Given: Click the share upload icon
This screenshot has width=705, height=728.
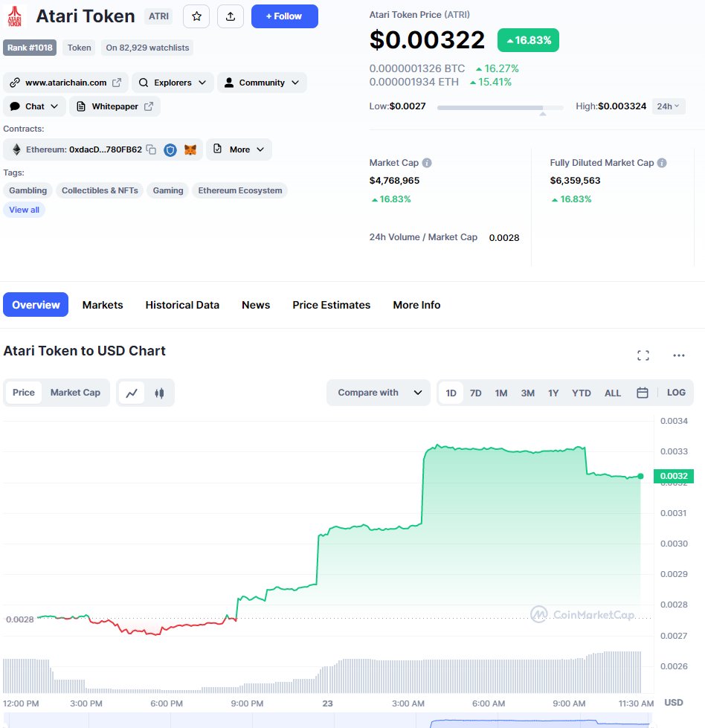Looking at the screenshot, I should point(231,16).
